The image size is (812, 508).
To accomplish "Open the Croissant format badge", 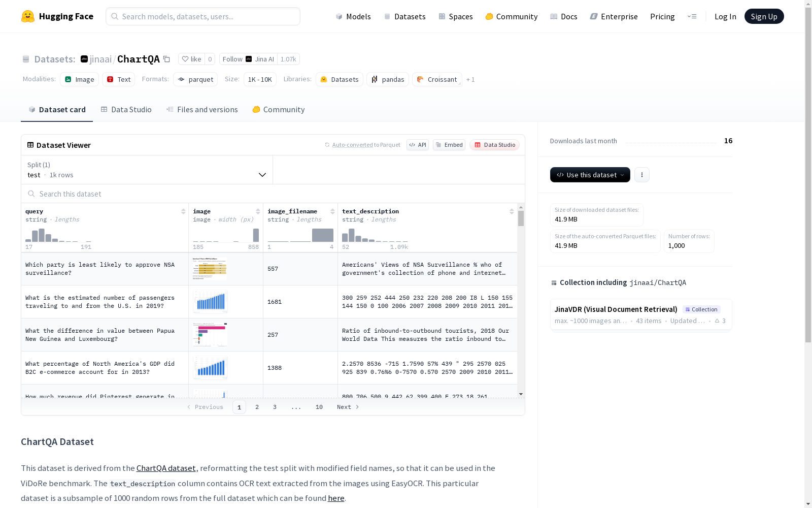I will pyautogui.click(x=436, y=79).
